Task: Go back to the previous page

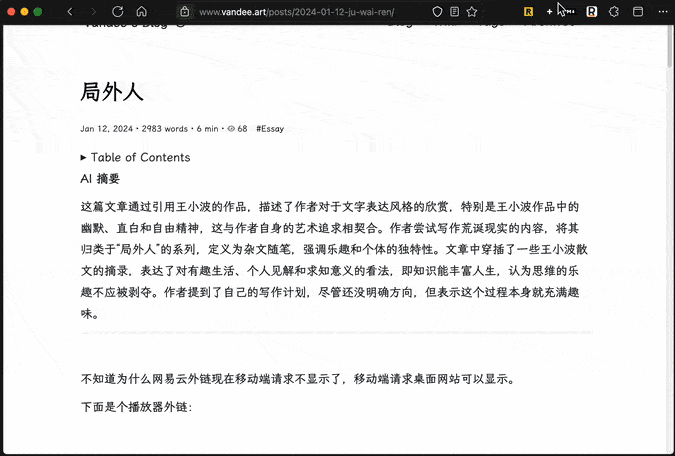Action: point(70,12)
